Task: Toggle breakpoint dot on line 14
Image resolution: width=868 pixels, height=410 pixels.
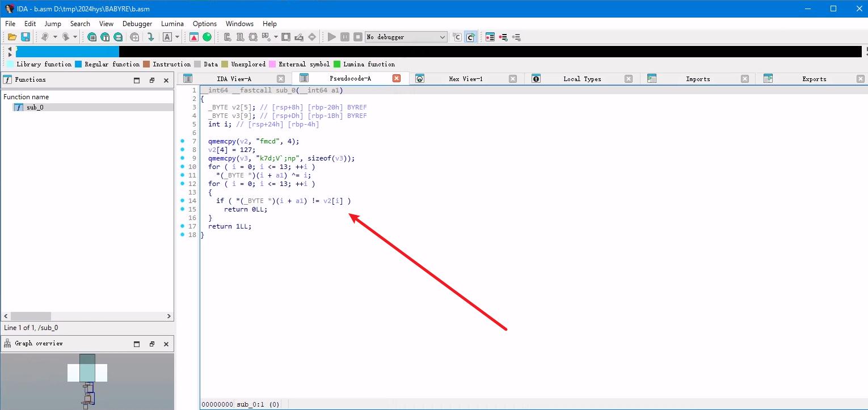Action: pos(183,201)
